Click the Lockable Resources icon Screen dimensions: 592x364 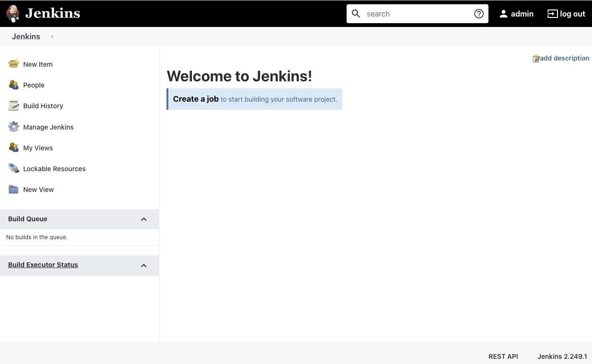point(14,168)
